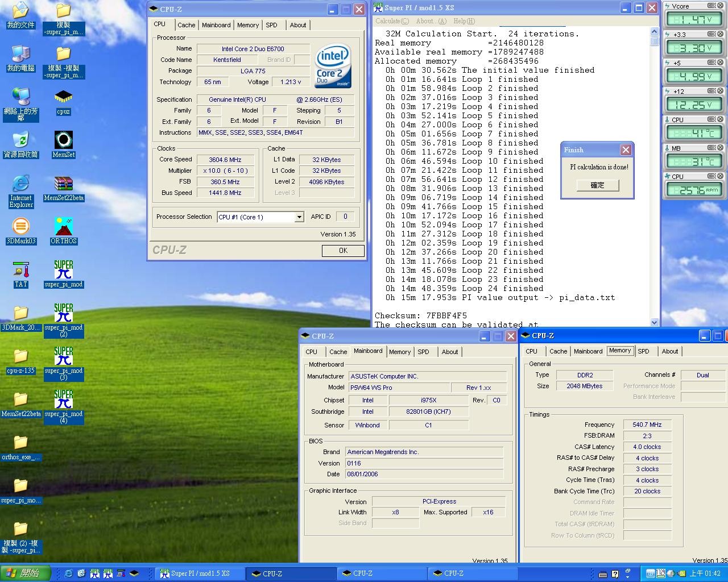Click the memory Frequency value 540.7 MHz
The height and width of the screenshot is (582, 728).
[x=647, y=425]
